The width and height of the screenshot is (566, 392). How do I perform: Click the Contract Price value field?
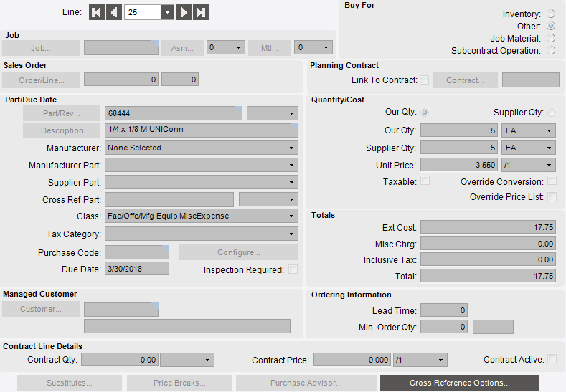(x=352, y=360)
